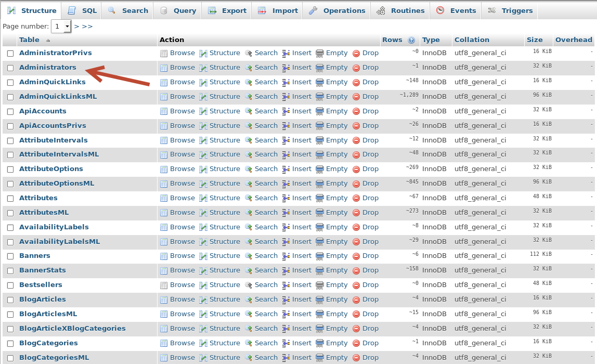The image size is (597, 364).
Task: Open the Page number dropdown
Action: coord(61,27)
